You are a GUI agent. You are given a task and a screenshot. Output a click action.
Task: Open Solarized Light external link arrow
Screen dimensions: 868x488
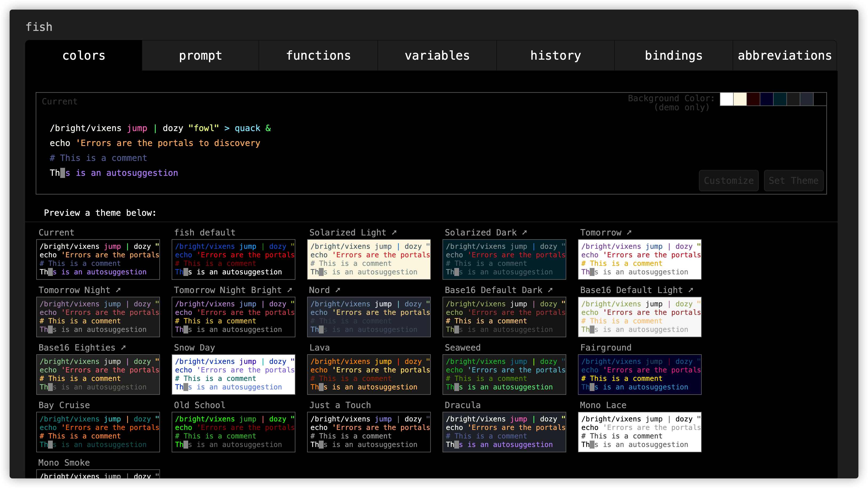click(x=394, y=232)
